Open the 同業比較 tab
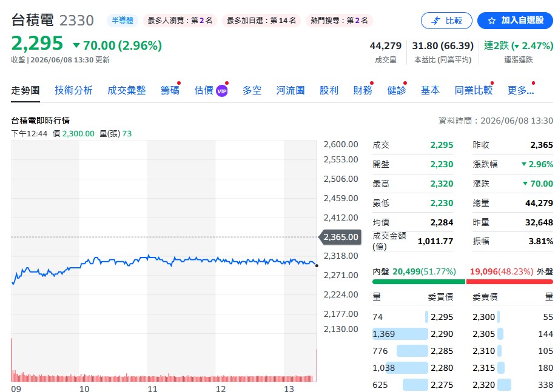Screen dimensions: 558x392 click(x=474, y=90)
